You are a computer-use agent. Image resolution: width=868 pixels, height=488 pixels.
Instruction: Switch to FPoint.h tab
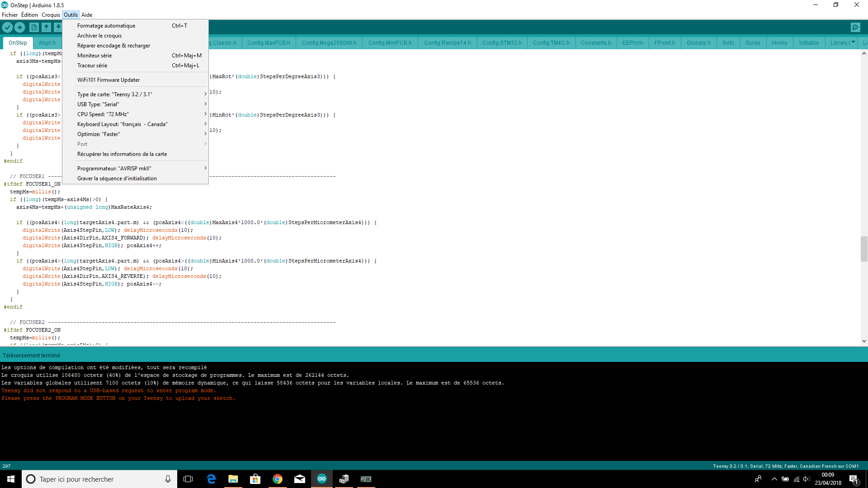point(665,43)
